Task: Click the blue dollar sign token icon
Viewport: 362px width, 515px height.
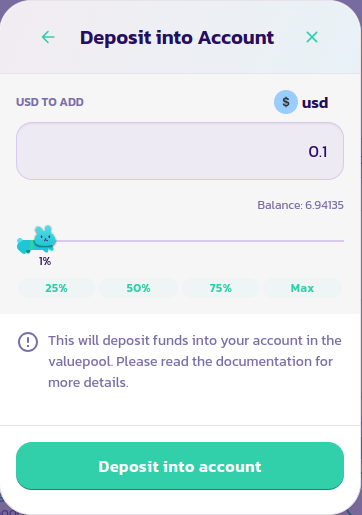Action: click(286, 102)
